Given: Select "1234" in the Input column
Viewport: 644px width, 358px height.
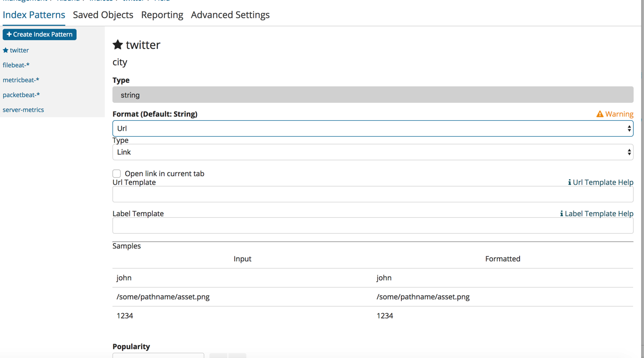Looking at the screenshot, I should coord(125,316).
